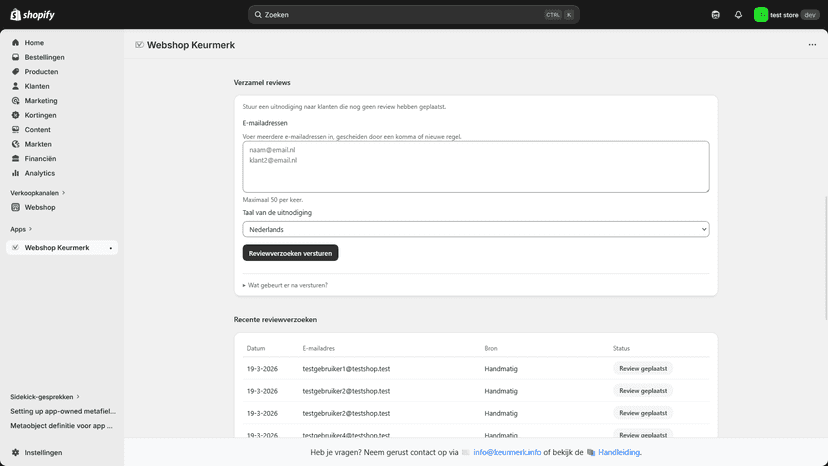
Task: Click E-mailadres column header
Action: click(x=318, y=349)
